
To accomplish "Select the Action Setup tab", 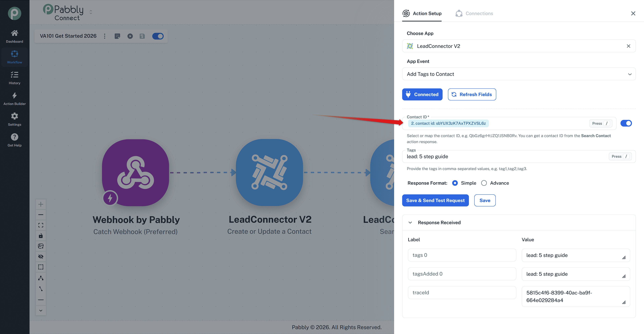I will [422, 14].
